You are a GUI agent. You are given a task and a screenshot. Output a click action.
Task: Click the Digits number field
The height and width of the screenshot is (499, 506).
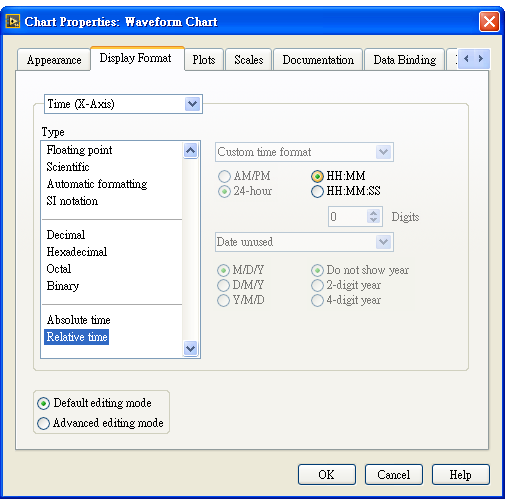[x=348, y=217]
